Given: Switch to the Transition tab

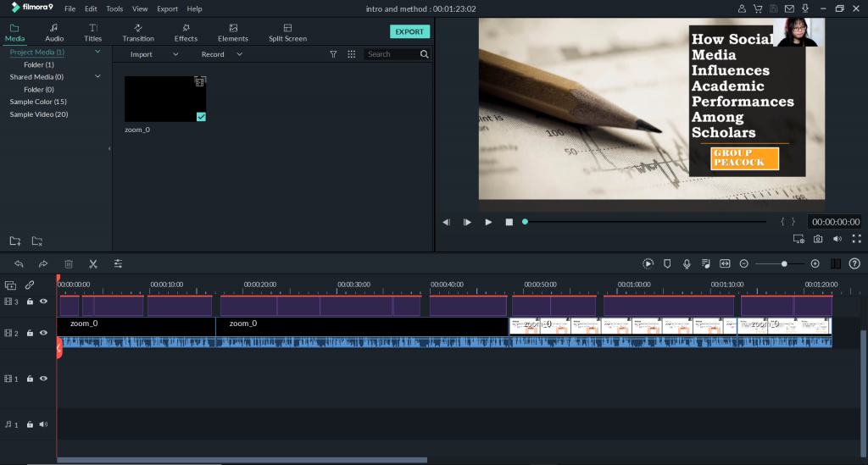Looking at the screenshot, I should pyautogui.click(x=138, y=33).
